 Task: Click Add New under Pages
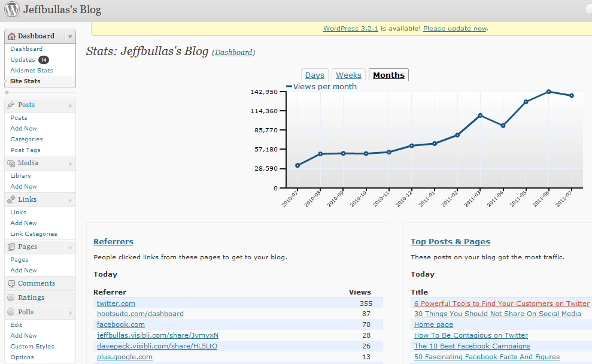pyautogui.click(x=23, y=271)
